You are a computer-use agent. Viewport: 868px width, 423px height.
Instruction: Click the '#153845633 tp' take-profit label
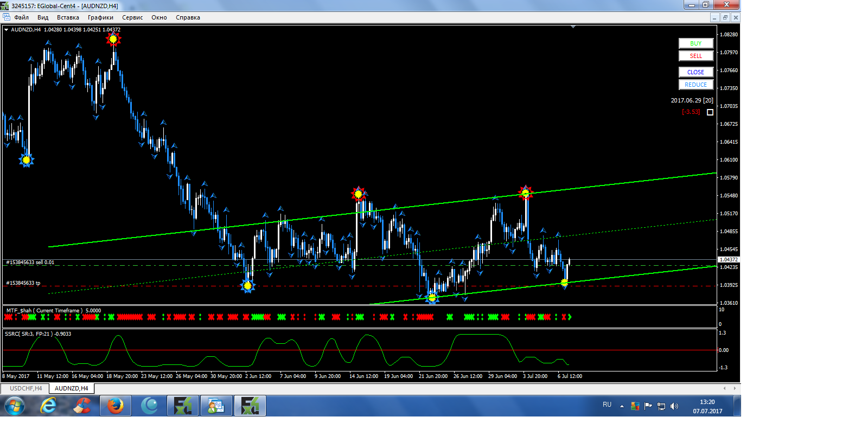23,283
